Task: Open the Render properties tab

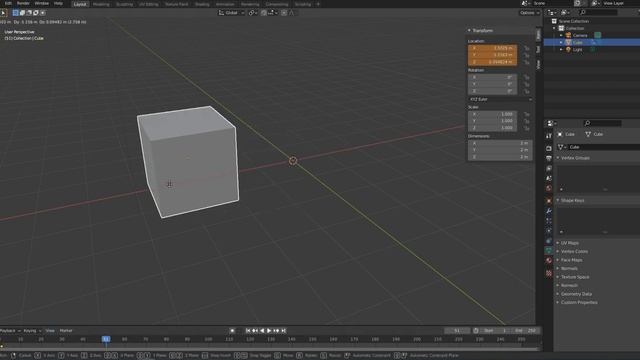Action: 549,148
